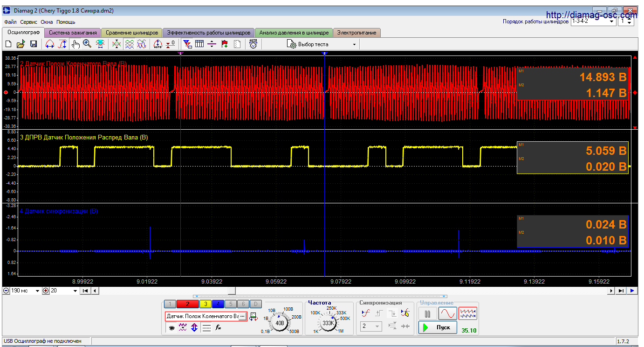Click the red-green crossed signals icon
This screenshot has width=644, height=347.
coord(117,44)
